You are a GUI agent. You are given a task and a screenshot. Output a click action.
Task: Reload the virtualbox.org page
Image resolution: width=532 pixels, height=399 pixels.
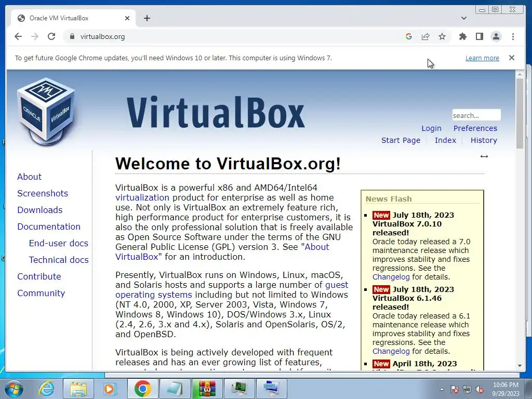point(51,36)
